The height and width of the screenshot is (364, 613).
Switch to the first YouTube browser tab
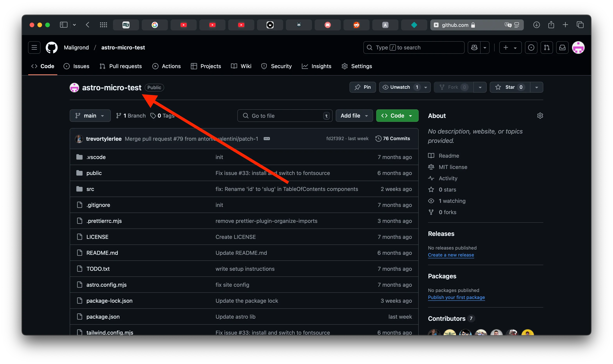183,25
